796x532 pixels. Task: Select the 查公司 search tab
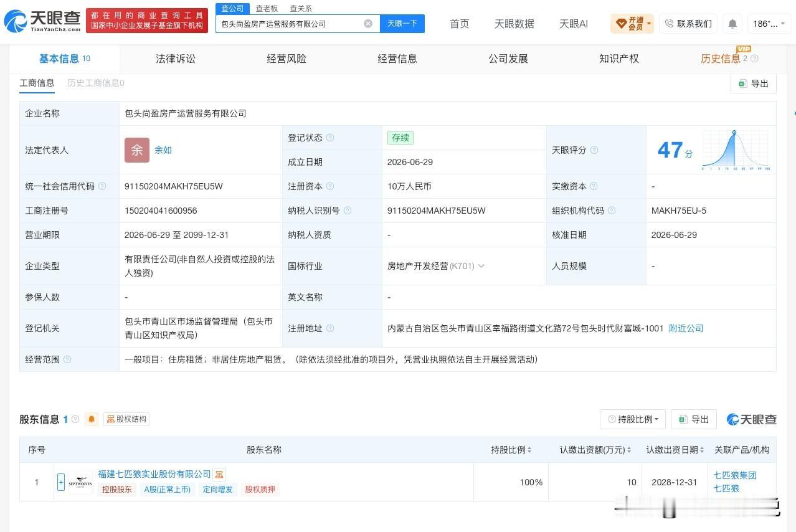pyautogui.click(x=233, y=9)
